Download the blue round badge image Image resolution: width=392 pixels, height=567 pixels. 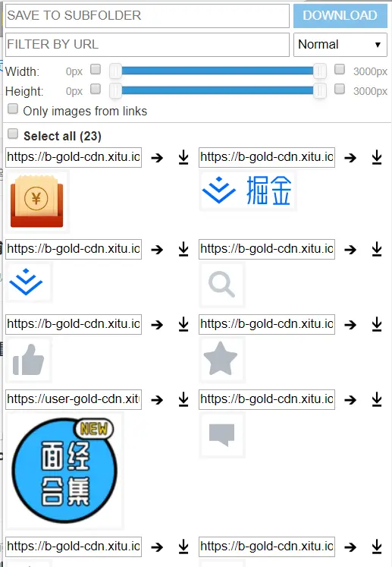[183, 399]
